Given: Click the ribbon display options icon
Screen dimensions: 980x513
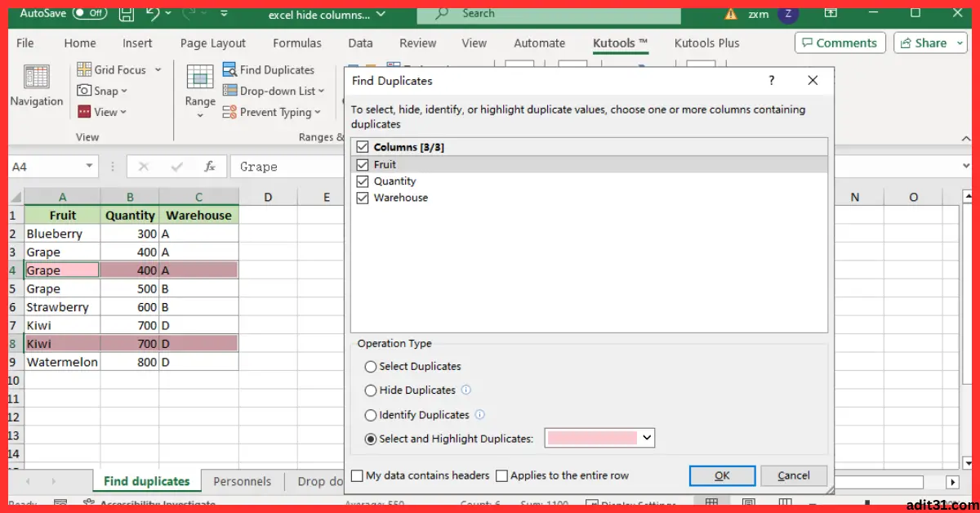Looking at the screenshot, I should 831,13.
